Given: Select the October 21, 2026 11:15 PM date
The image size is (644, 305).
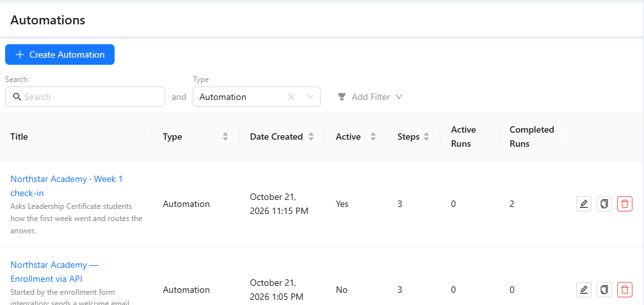Looking at the screenshot, I should click(x=279, y=204).
